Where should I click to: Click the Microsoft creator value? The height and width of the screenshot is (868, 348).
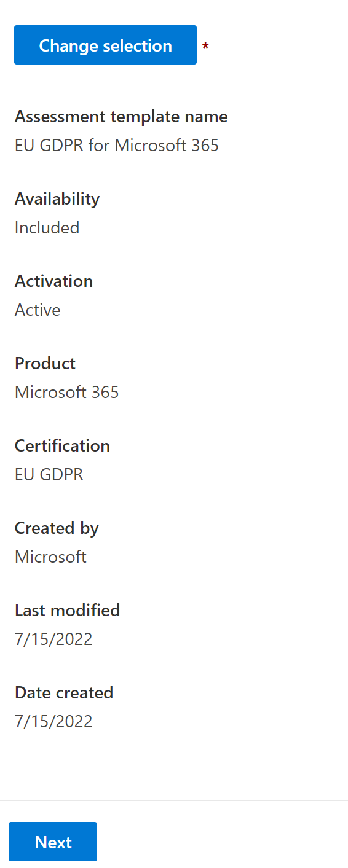(50, 557)
